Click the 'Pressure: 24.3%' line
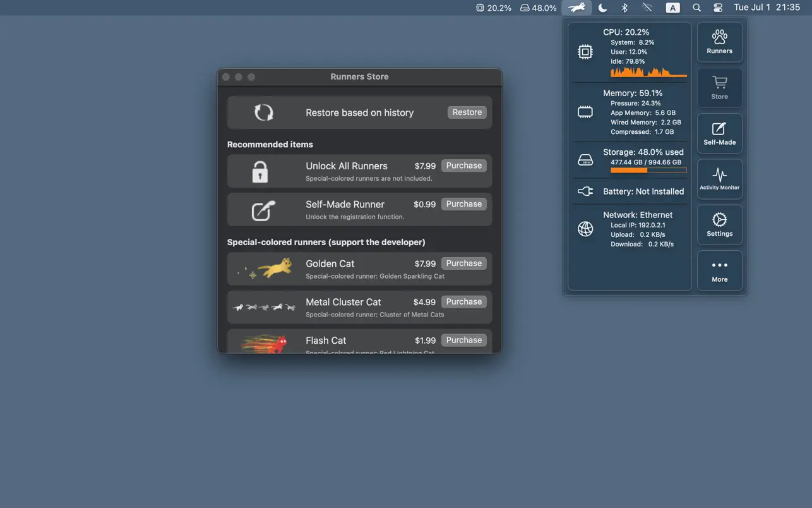The height and width of the screenshot is (508, 812). (x=636, y=103)
